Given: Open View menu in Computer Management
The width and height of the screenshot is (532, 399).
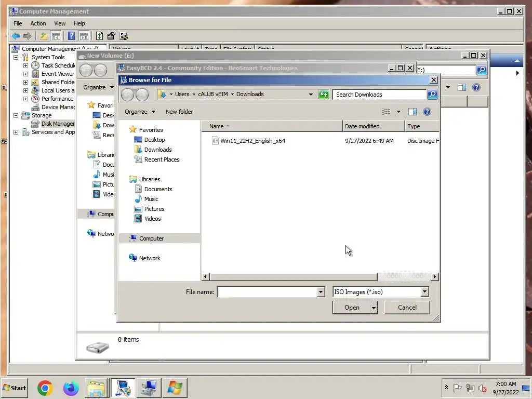Looking at the screenshot, I should coord(60,23).
